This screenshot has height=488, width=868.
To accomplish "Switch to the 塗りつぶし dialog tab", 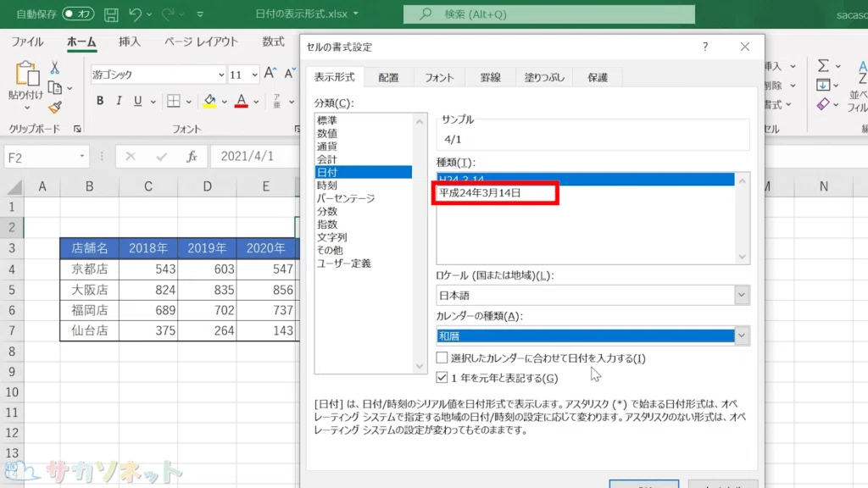I will pos(544,78).
